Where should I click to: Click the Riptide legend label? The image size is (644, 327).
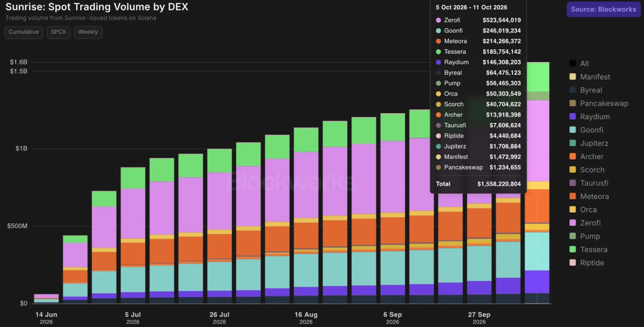[x=592, y=263]
